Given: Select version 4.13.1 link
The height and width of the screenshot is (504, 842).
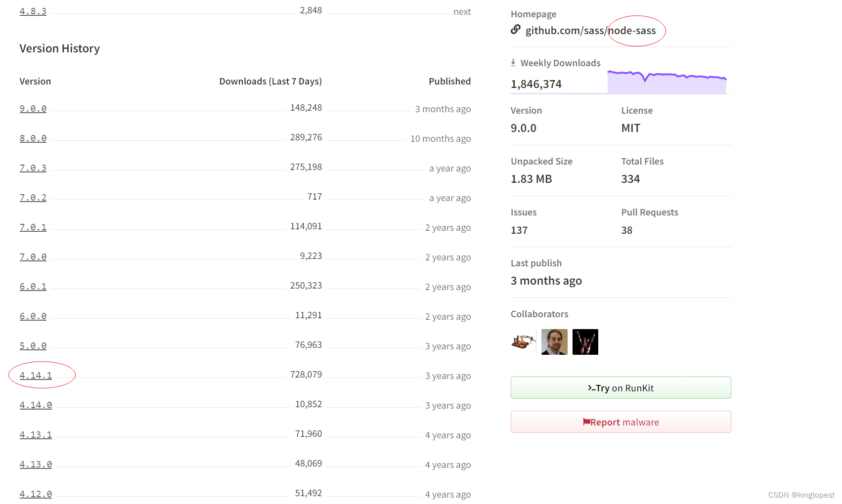Looking at the screenshot, I should click(x=36, y=435).
